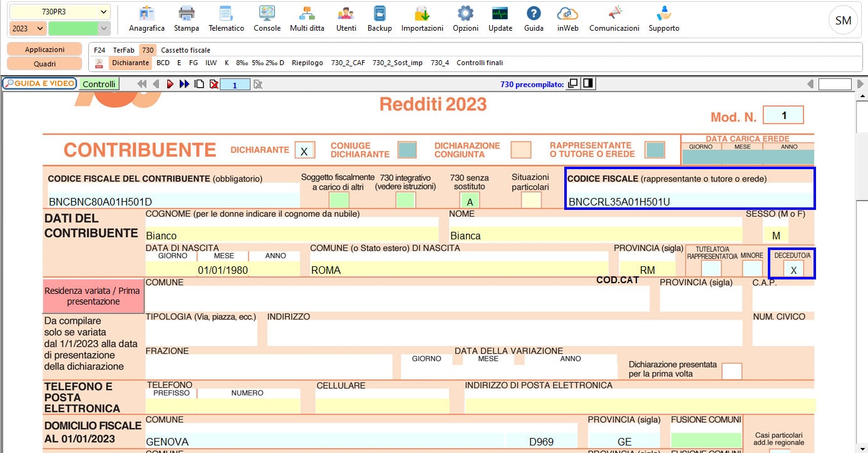
Task: Open Comunicazioni megaphone icon
Action: [x=614, y=19]
